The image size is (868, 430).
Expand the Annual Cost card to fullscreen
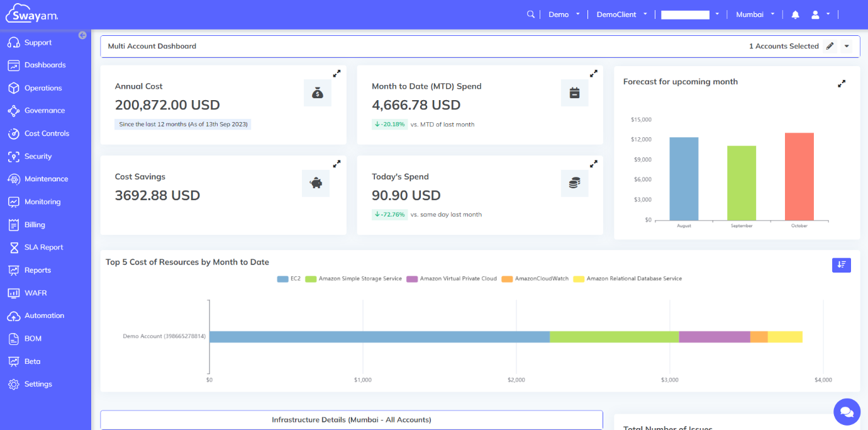[337, 72]
